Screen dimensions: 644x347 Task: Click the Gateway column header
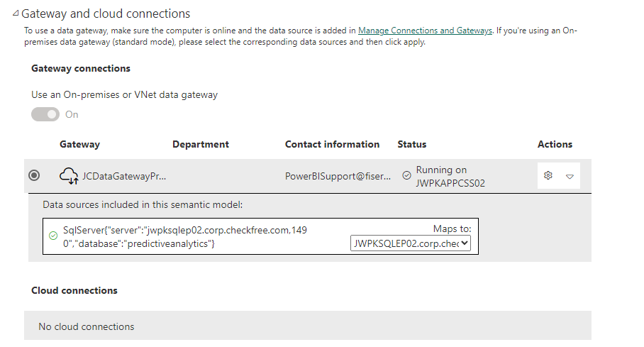(x=79, y=144)
